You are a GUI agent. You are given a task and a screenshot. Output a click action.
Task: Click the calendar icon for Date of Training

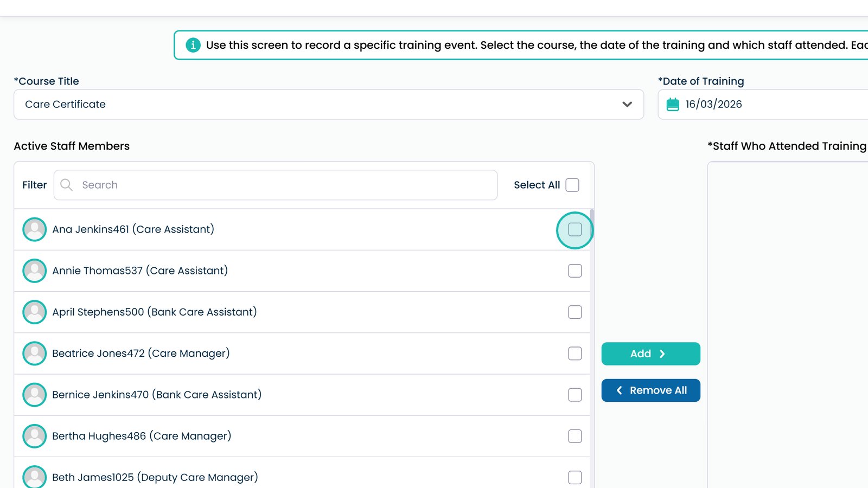pos(673,104)
